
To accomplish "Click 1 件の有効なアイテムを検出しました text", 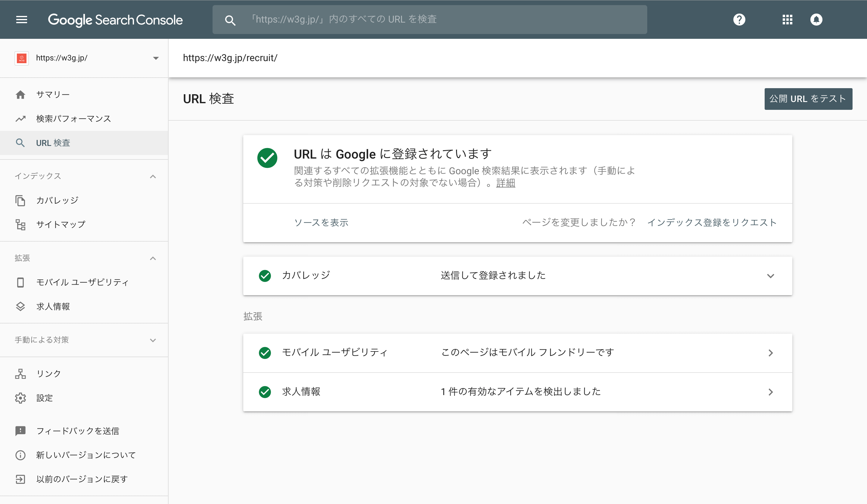I will point(521,391).
